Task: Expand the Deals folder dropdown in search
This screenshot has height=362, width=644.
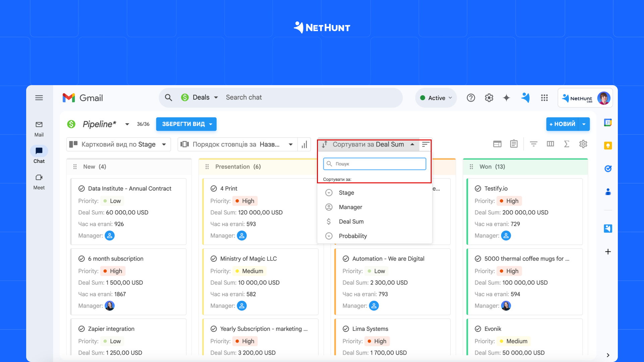Action: tap(216, 98)
